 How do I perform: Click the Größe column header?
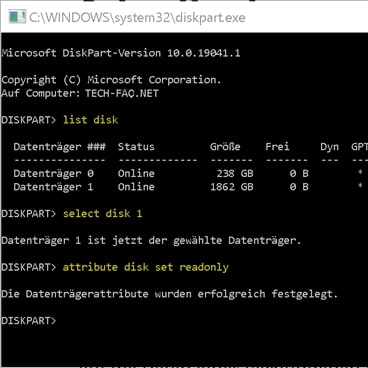(225, 147)
